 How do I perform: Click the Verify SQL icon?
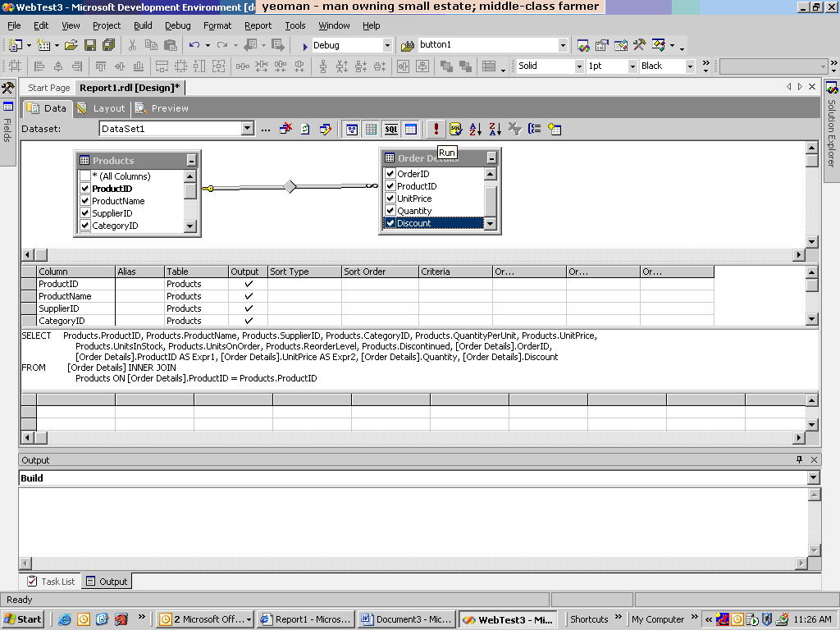[455, 129]
